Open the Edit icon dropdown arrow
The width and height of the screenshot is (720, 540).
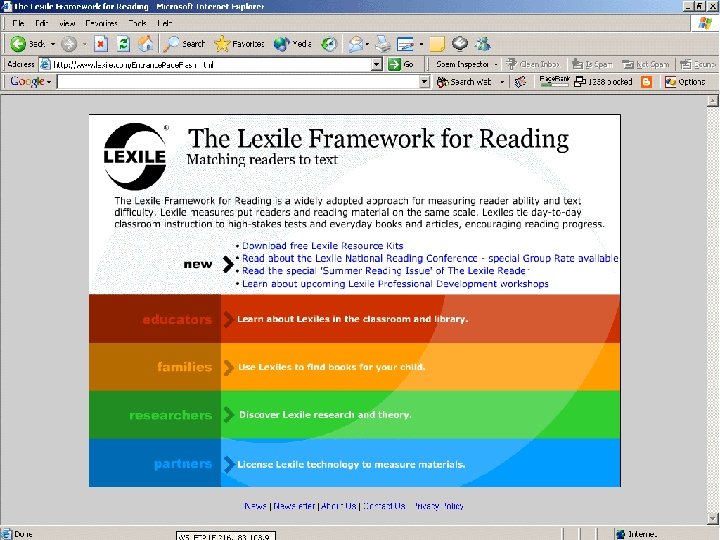pyautogui.click(x=421, y=44)
